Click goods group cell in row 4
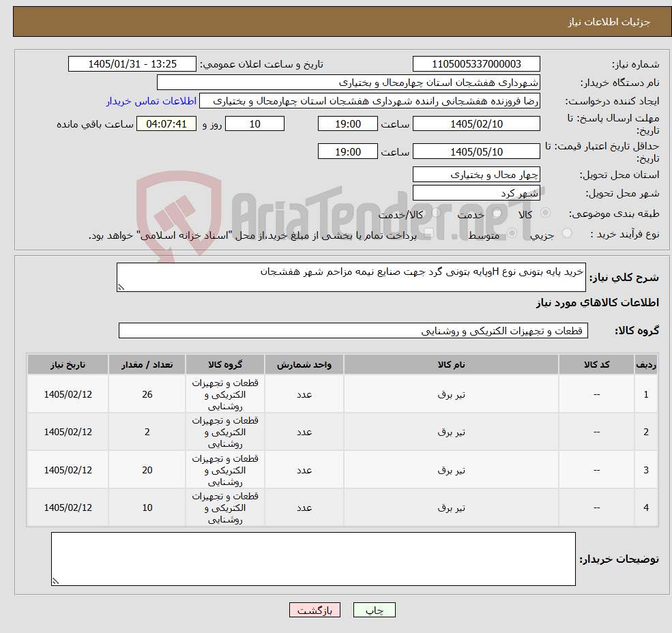This screenshot has height=633, width=672. [x=225, y=508]
